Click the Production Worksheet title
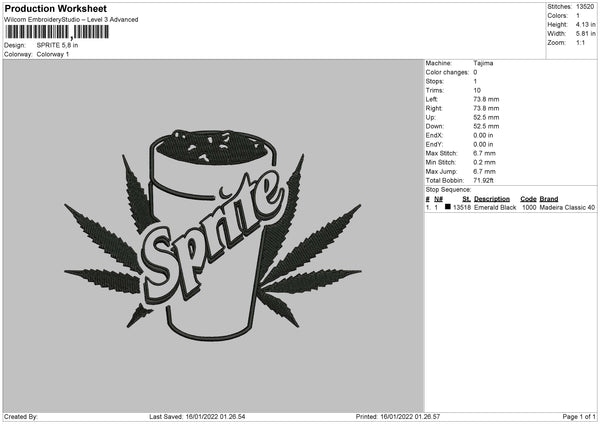 (x=55, y=9)
